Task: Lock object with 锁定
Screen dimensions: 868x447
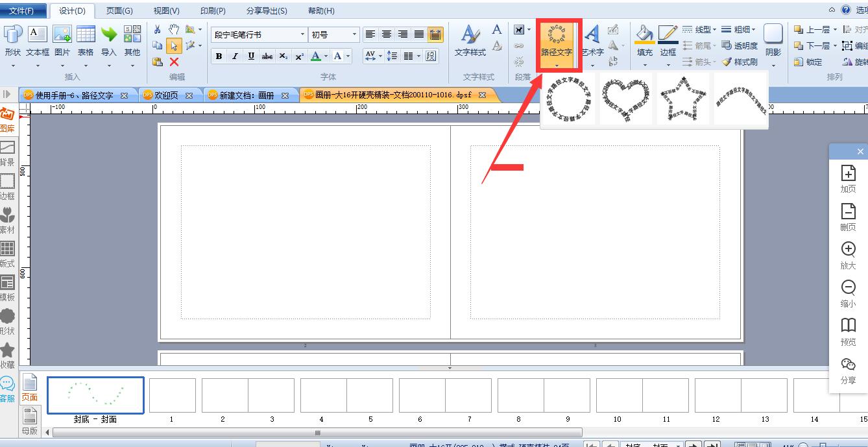Action: tap(808, 62)
